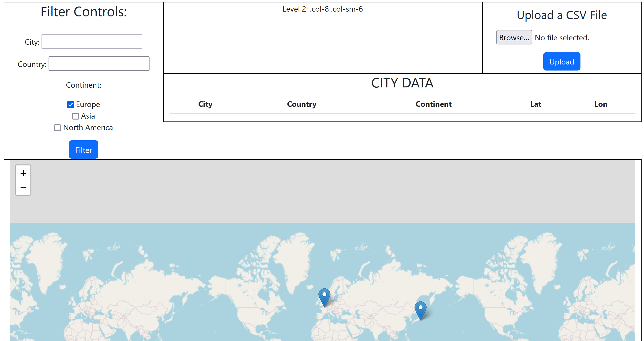This screenshot has height=341, width=644.
Task: Focus the Country text input
Action: pyautogui.click(x=99, y=64)
